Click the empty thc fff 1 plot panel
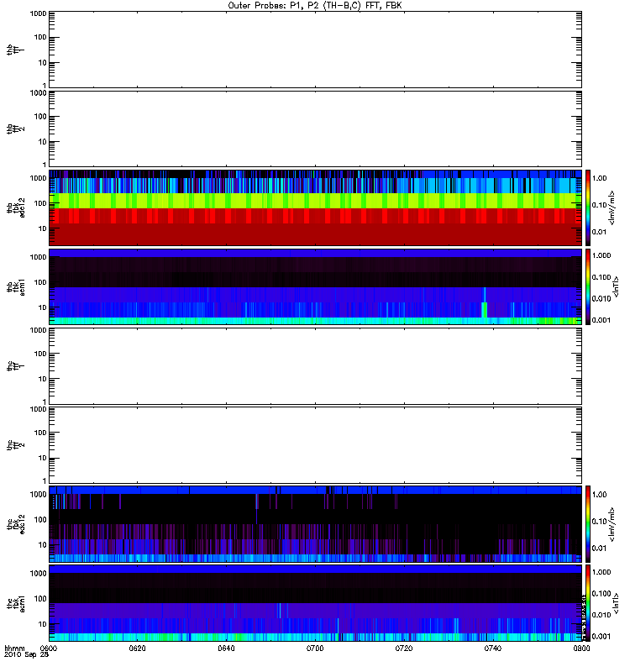Viewport: 630px width, 672px height. pyautogui.click(x=315, y=366)
